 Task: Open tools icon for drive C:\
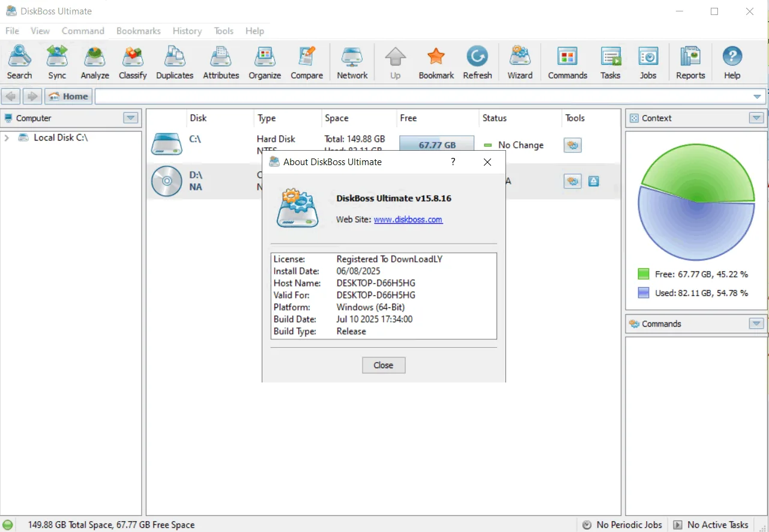(x=573, y=145)
